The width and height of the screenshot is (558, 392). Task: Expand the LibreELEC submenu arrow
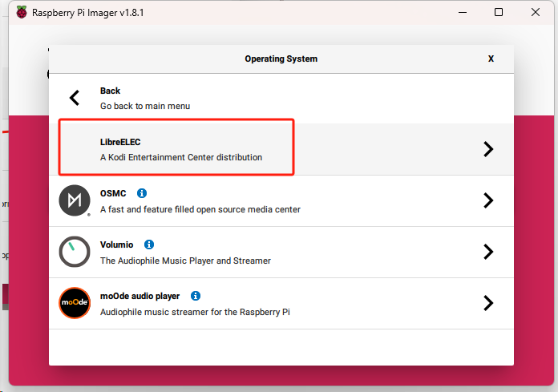point(488,149)
